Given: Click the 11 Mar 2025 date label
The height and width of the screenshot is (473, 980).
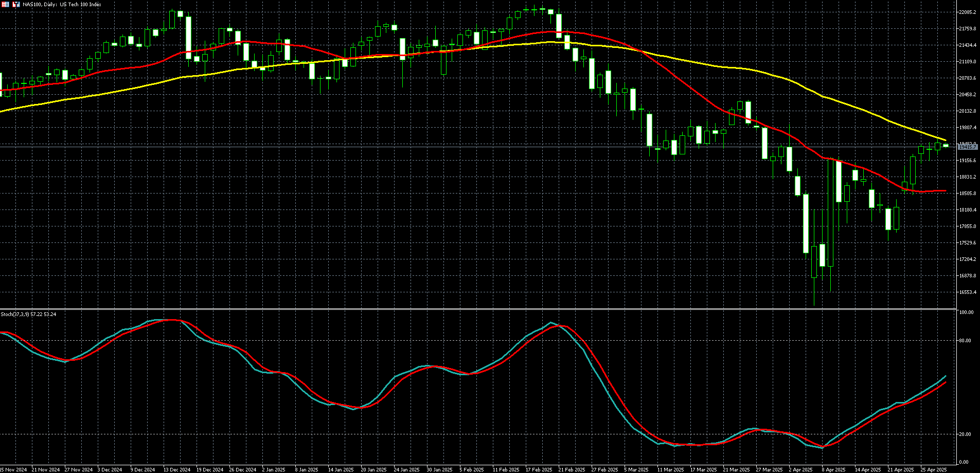Looking at the screenshot, I should (x=670, y=470).
